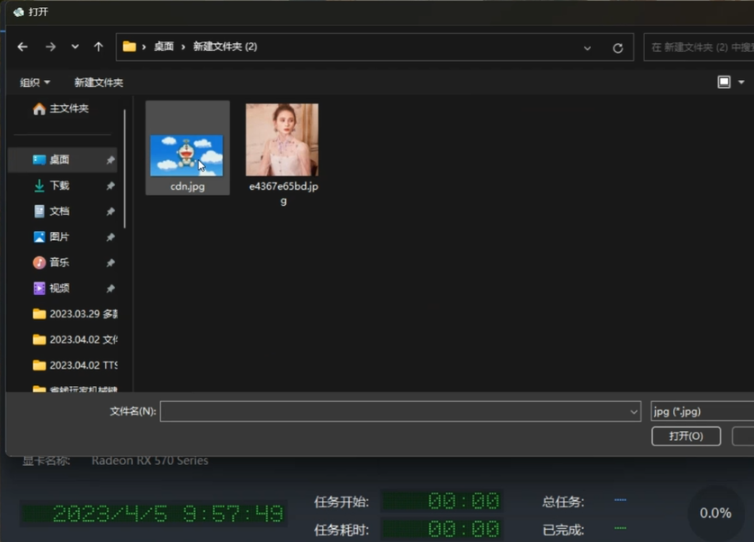The width and height of the screenshot is (754, 542).
Task: Go up one folder level
Action: pyautogui.click(x=98, y=47)
